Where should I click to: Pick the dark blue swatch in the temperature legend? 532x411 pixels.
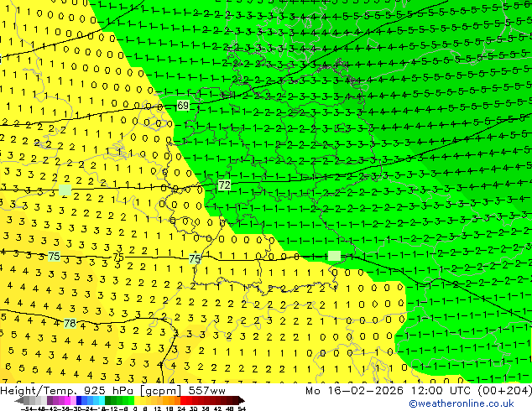(x=79, y=400)
